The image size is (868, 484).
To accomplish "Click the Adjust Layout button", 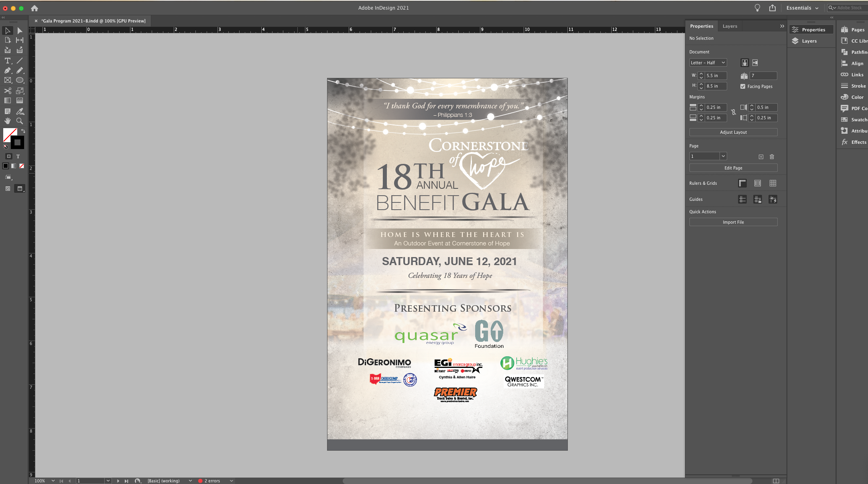I will (733, 132).
